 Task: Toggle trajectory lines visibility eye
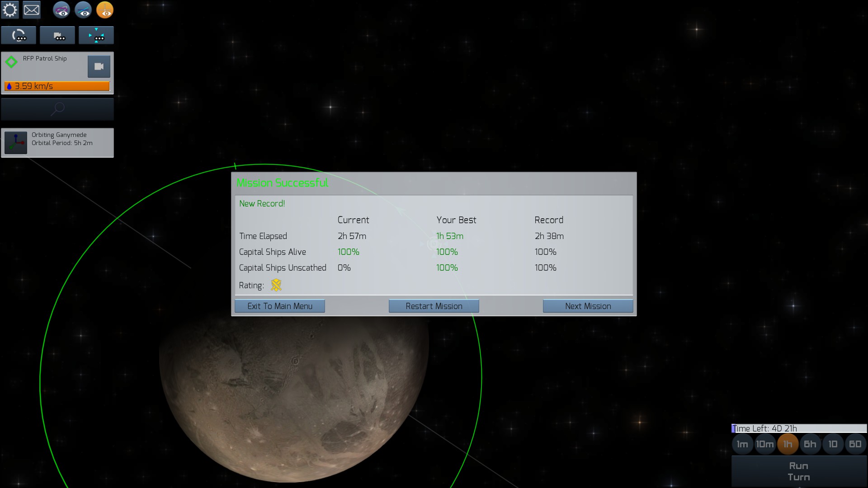pyautogui.click(x=83, y=10)
